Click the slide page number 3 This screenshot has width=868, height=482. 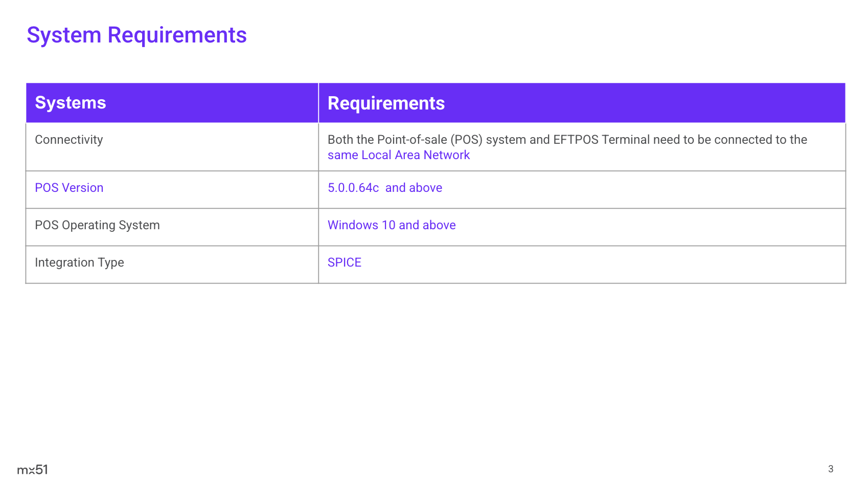tap(830, 469)
